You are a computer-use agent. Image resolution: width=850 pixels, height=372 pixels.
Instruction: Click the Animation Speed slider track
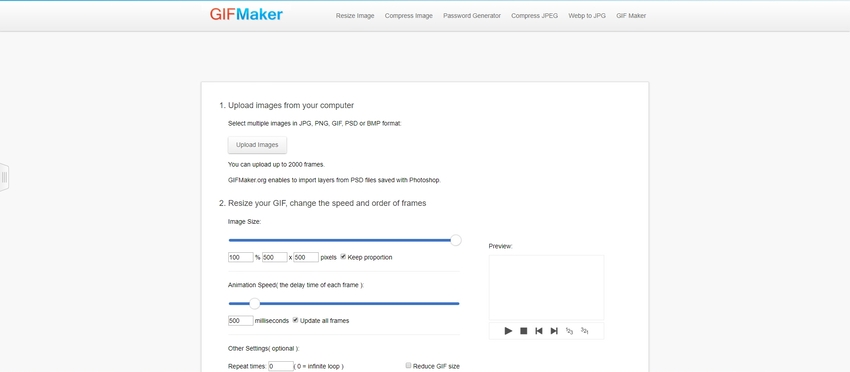344,304
